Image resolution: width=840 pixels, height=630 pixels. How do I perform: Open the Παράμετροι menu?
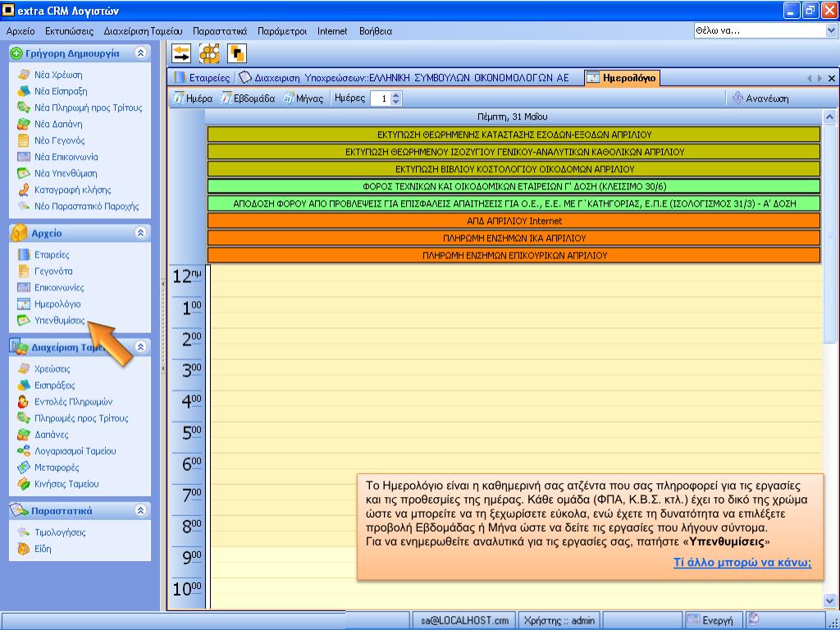282,31
